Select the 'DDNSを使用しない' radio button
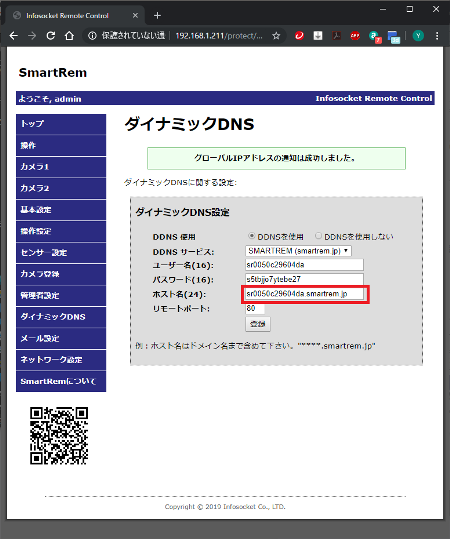Screen dimensions: 450x539 tap(318, 236)
